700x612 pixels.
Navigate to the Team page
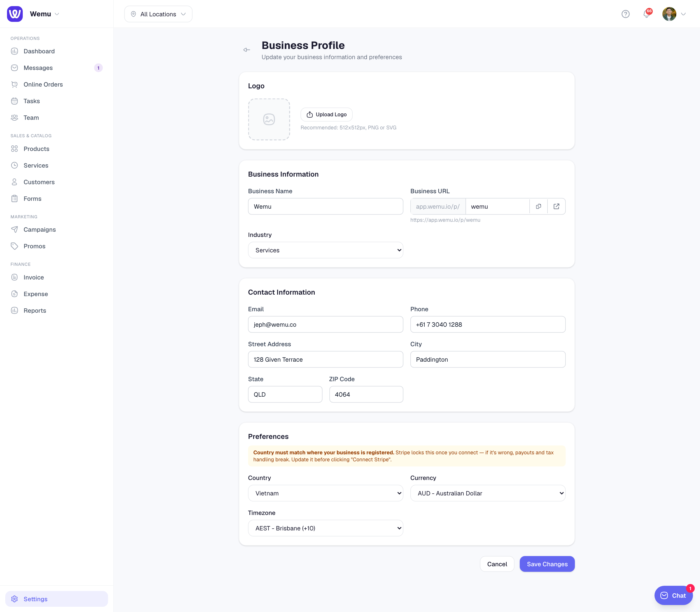point(57,117)
